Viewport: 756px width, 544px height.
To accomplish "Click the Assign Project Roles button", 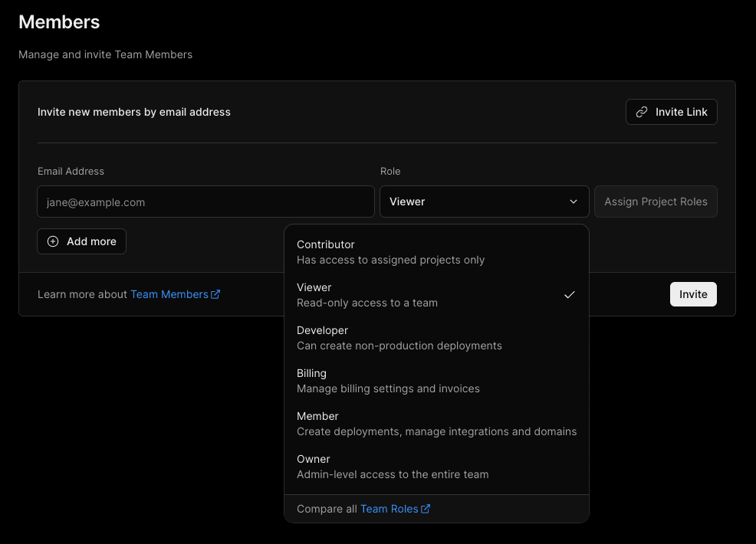I will [x=656, y=202].
